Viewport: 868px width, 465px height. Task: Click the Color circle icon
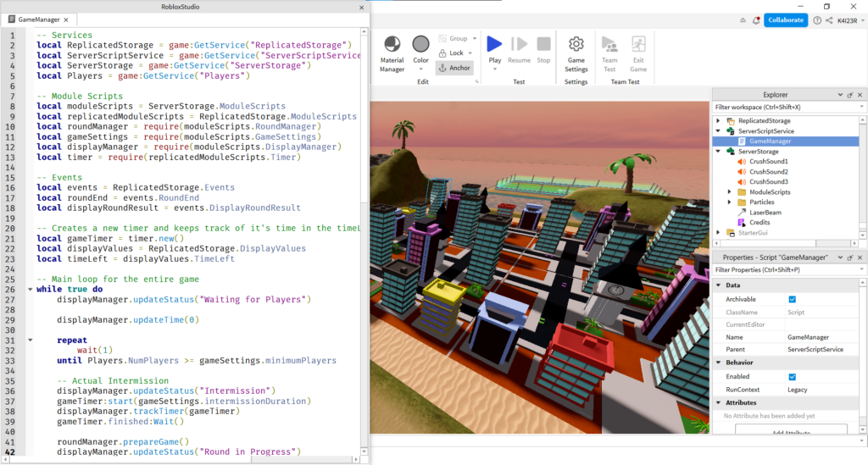tap(420, 44)
